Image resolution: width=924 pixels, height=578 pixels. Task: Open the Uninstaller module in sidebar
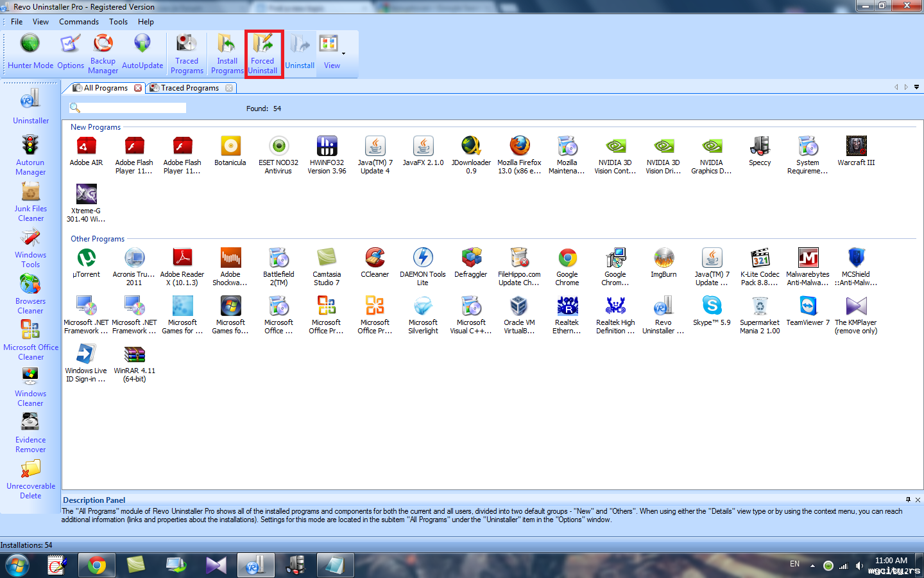31,107
